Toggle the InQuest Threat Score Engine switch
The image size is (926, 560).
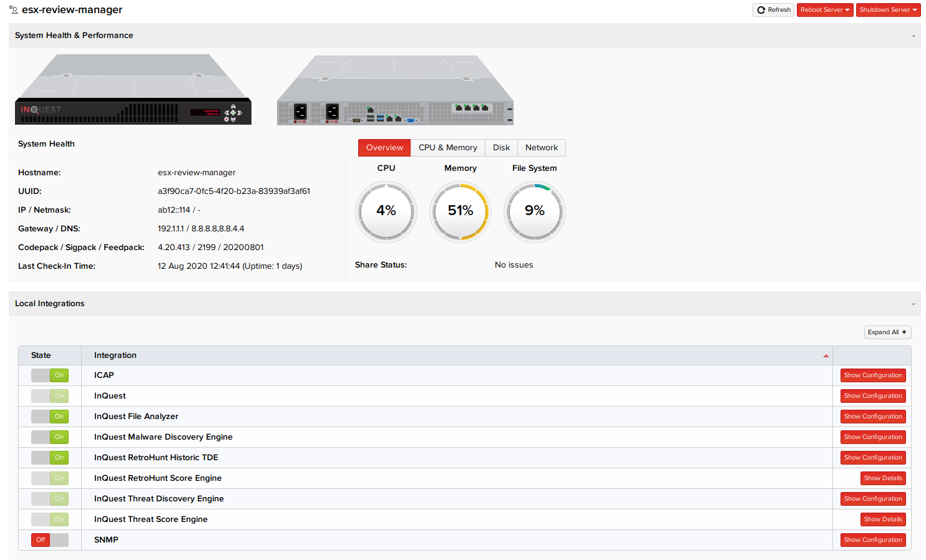[50, 519]
